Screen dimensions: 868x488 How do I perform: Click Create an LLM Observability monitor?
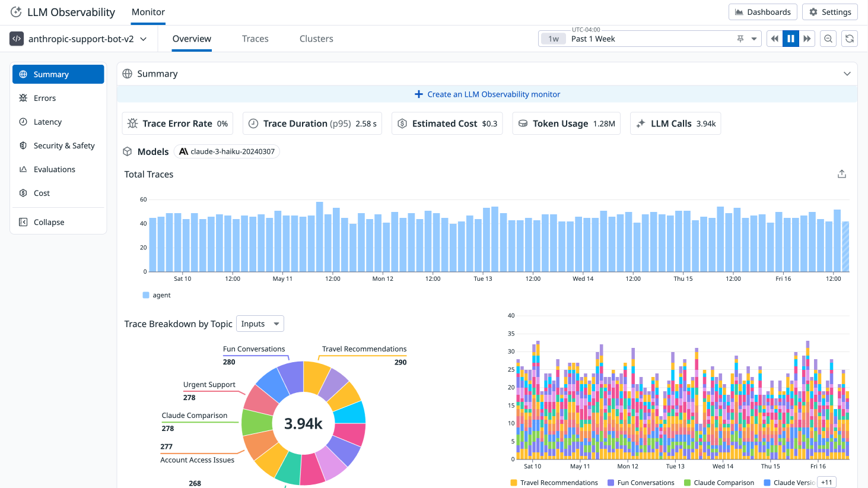coord(487,94)
